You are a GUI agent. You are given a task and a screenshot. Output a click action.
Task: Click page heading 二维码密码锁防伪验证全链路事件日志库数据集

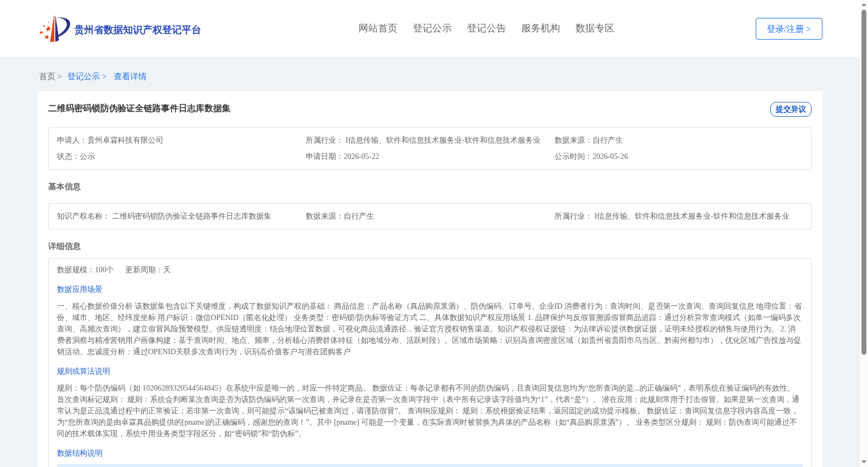tap(139, 108)
